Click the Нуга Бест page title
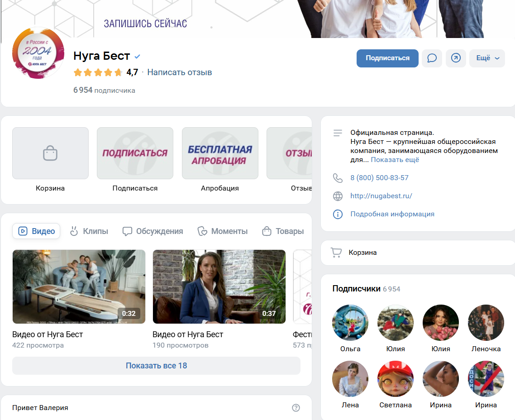 tap(101, 56)
